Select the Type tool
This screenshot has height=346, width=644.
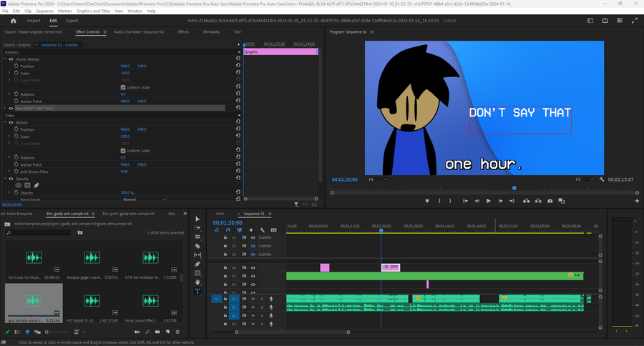pyautogui.click(x=197, y=291)
